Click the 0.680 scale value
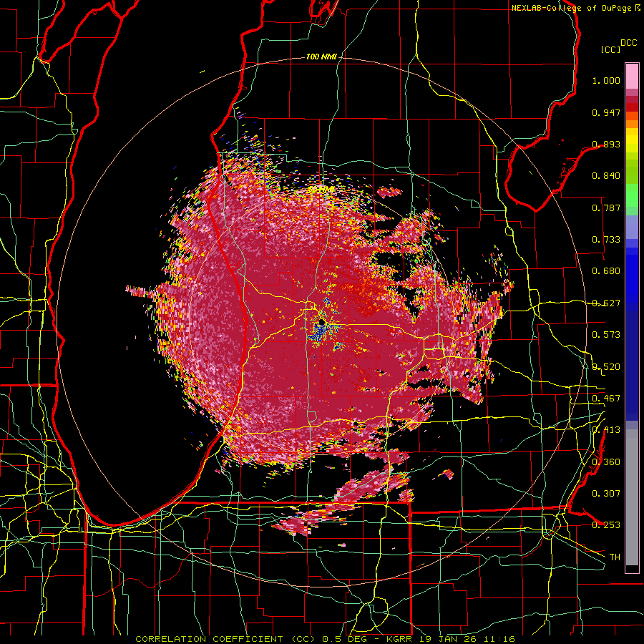 pos(606,271)
